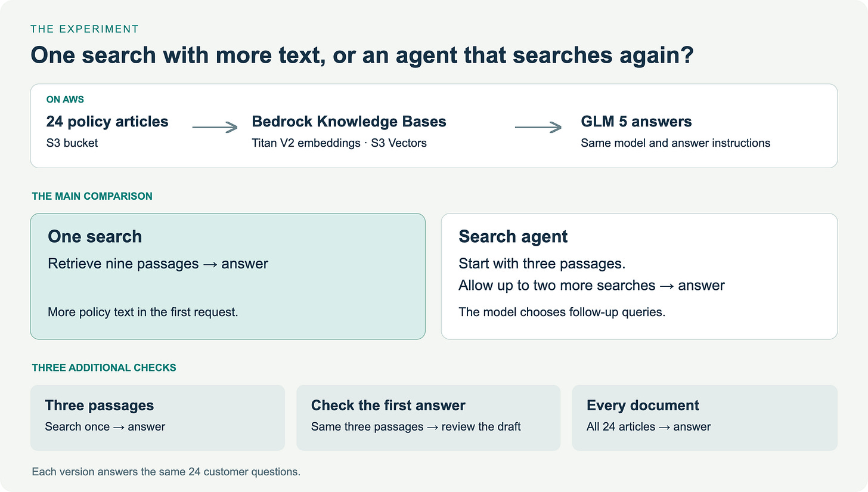Click "All 24 articles → answer" text

click(649, 426)
